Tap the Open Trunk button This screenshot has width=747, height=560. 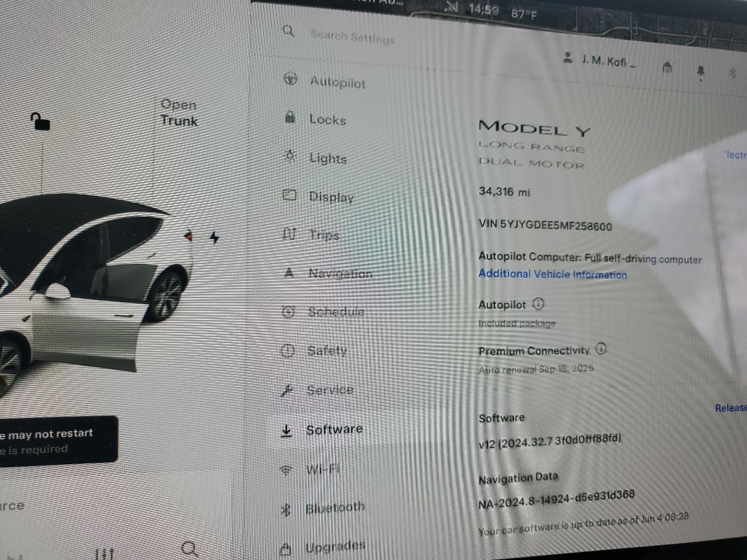point(179,113)
